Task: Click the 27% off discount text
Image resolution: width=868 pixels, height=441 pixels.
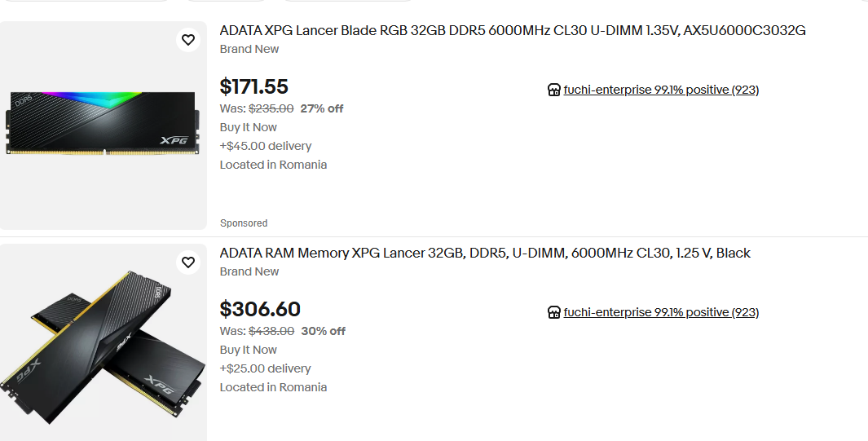Action: pos(322,108)
